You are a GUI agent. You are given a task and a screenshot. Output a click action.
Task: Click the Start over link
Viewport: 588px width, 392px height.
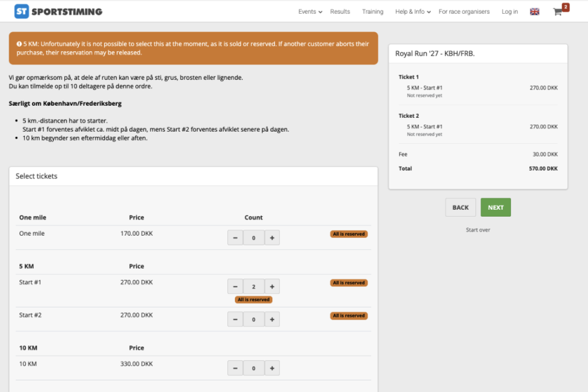478,230
